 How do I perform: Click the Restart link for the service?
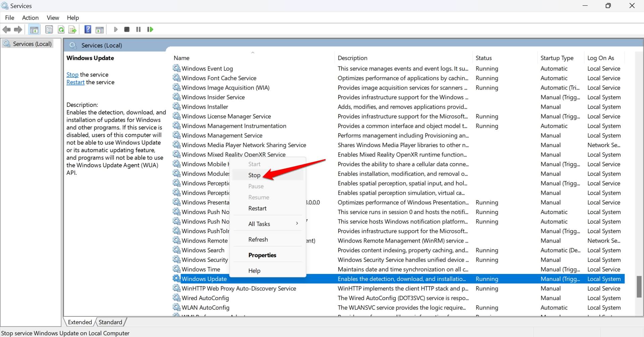[x=75, y=82]
